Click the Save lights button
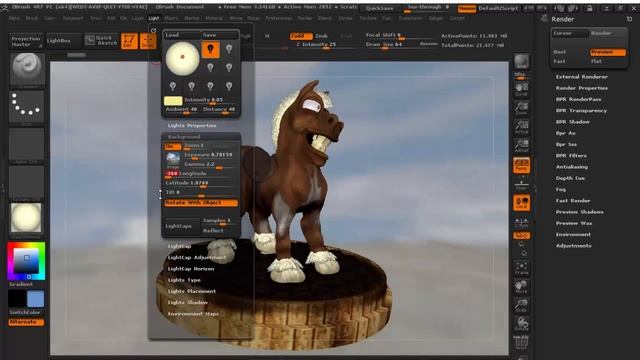This screenshot has height=360, width=640. click(220, 35)
